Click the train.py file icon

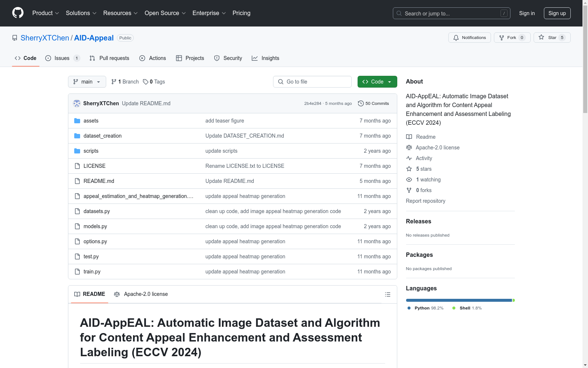click(x=77, y=272)
